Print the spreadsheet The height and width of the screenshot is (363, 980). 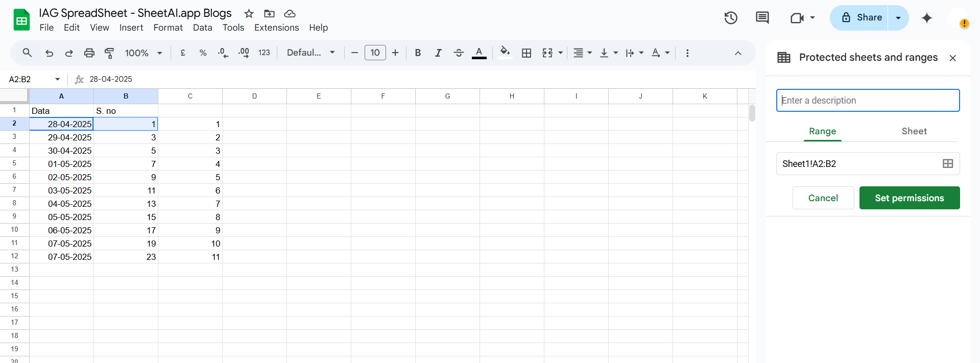pyautogui.click(x=89, y=53)
